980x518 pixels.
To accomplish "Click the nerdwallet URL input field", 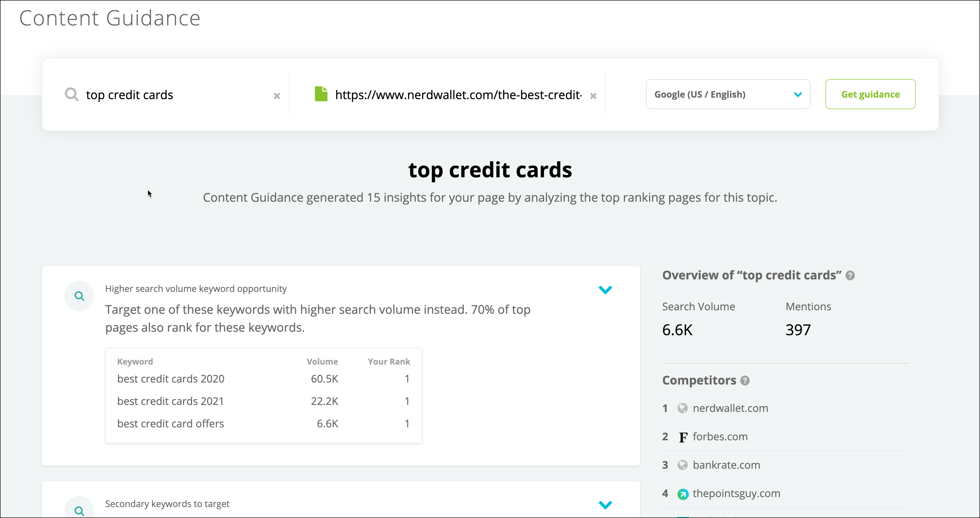I will click(458, 95).
